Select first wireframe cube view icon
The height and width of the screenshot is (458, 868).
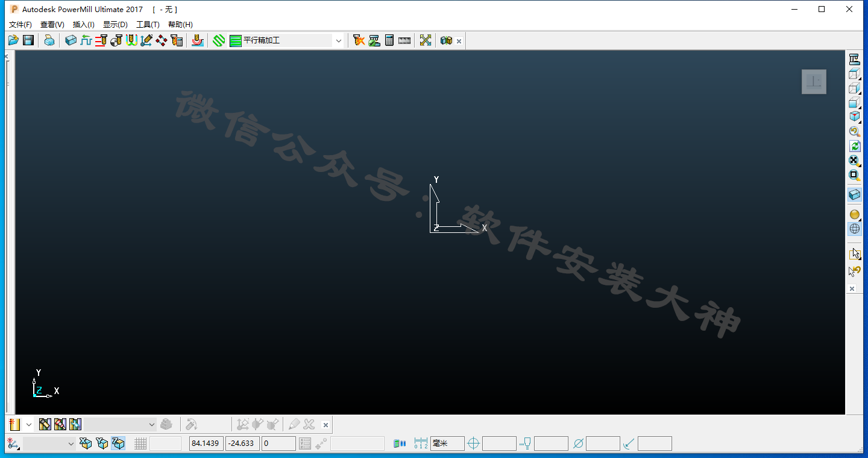[x=854, y=74]
